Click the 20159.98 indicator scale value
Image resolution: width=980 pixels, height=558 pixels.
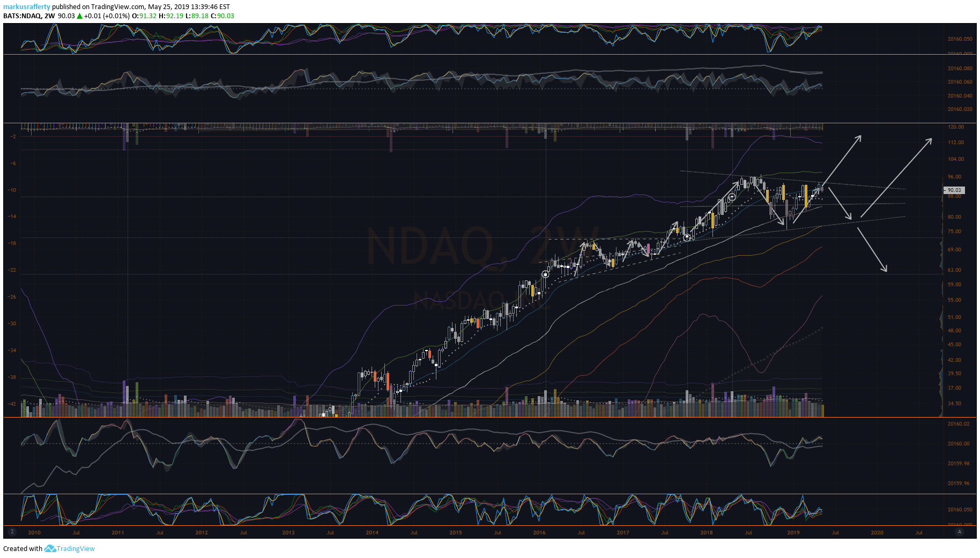[x=959, y=463]
